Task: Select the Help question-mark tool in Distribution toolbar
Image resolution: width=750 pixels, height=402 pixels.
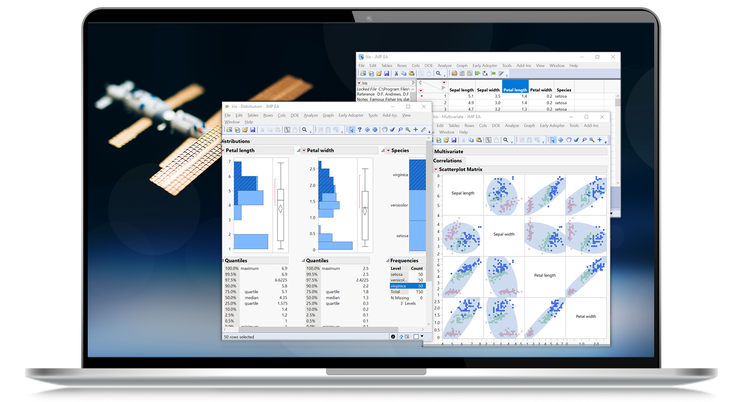Action: coord(360,130)
